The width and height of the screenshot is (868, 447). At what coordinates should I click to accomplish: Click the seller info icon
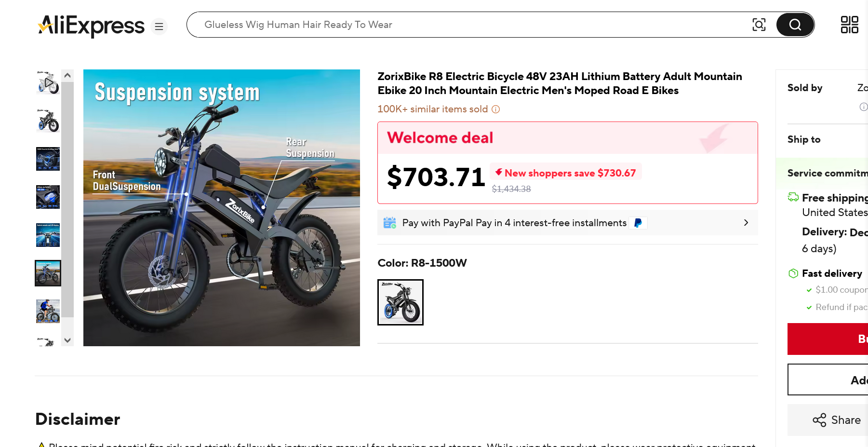coord(863,107)
